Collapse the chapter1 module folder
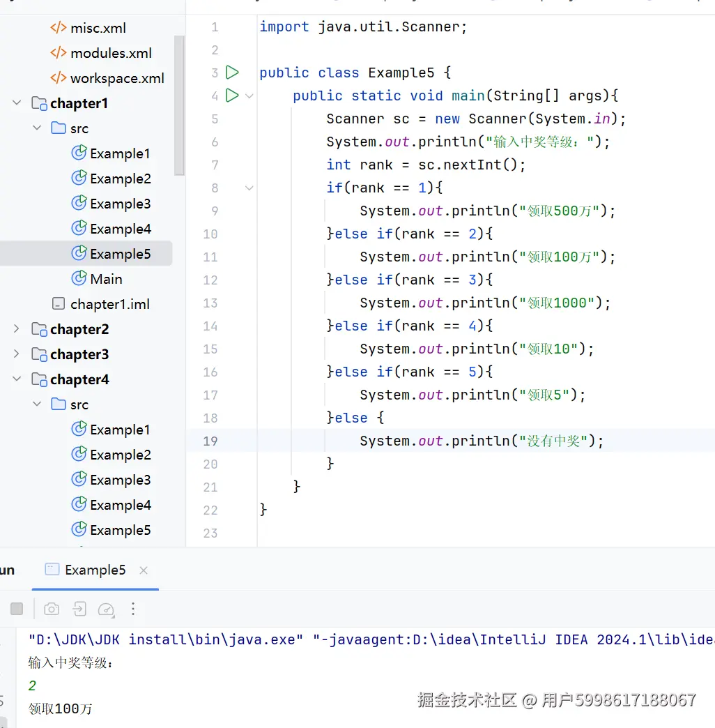 [17, 103]
